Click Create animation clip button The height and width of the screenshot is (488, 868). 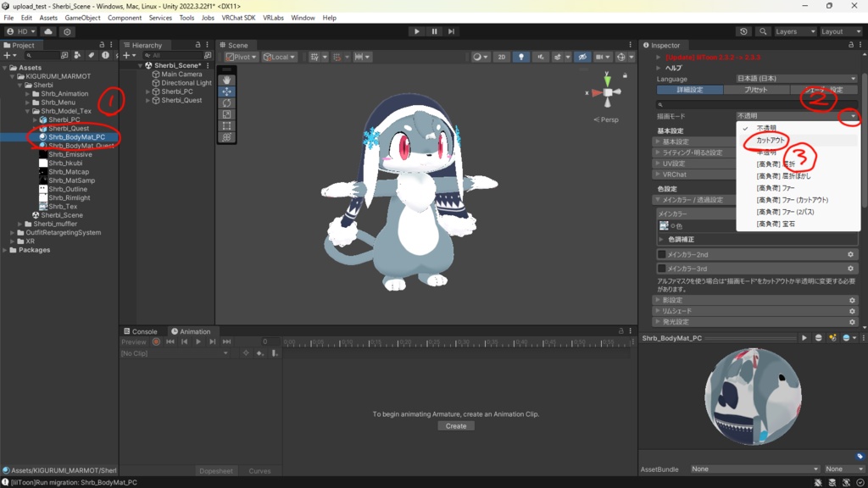click(456, 426)
